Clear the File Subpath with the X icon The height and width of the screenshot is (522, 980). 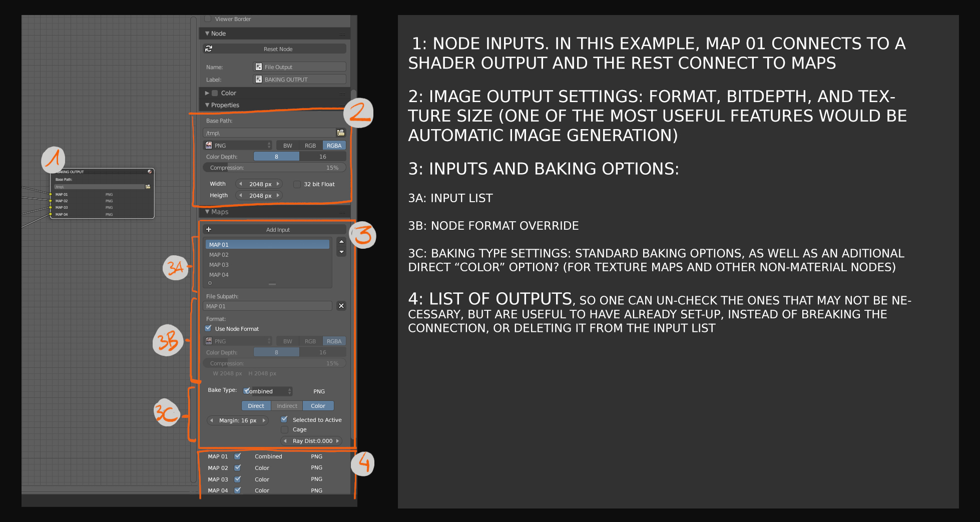point(341,306)
